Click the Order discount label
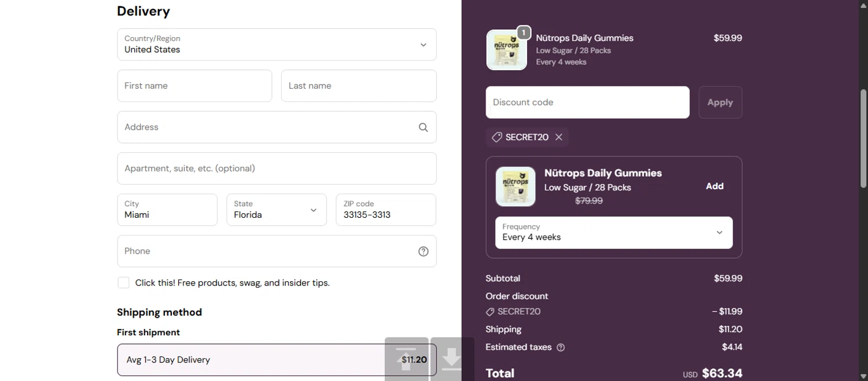 (x=517, y=296)
